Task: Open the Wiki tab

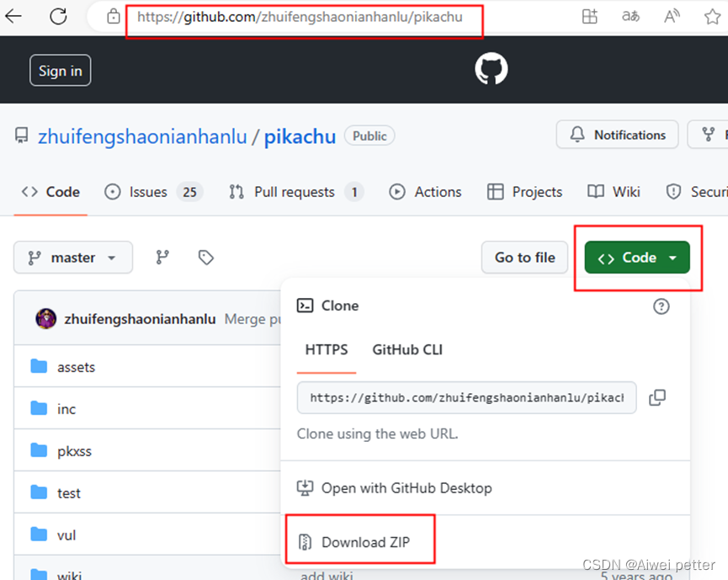Action: [614, 192]
